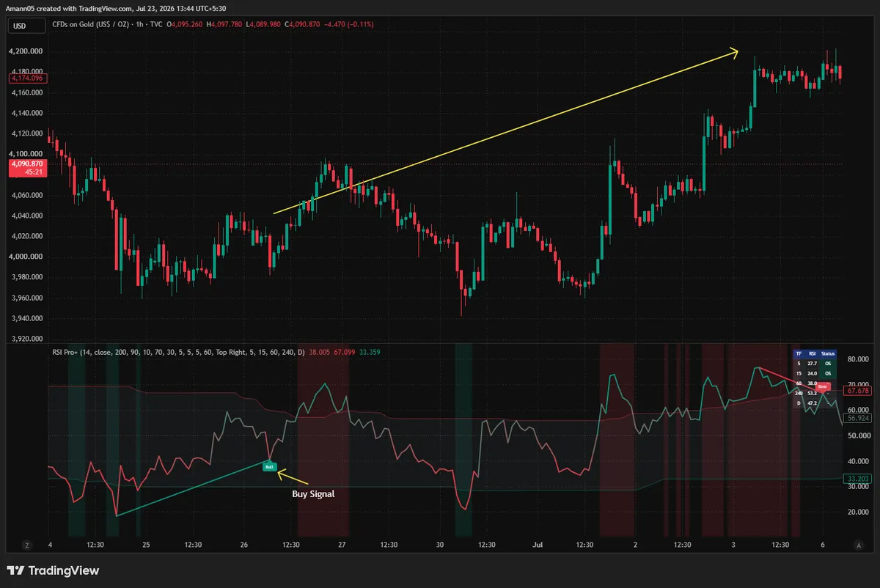This screenshot has width=880, height=588.
Task: Click date 27 on time axis
Action: [x=342, y=545]
